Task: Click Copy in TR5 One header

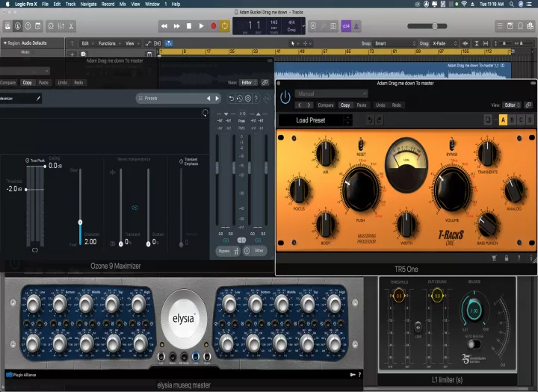Action: click(x=345, y=105)
